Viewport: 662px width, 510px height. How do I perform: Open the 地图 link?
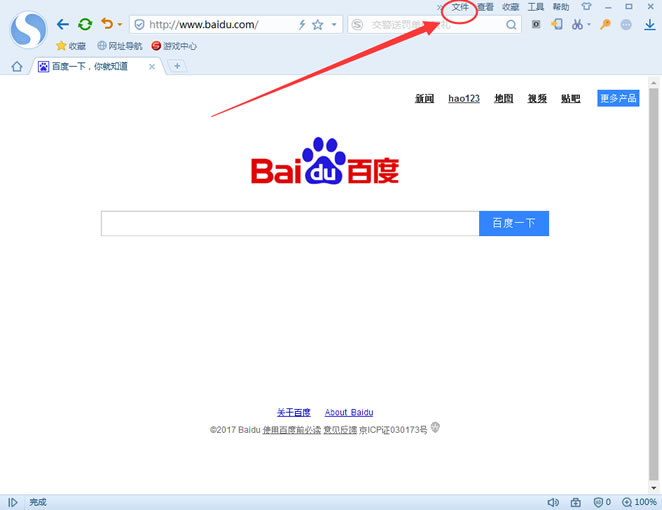[x=504, y=98]
